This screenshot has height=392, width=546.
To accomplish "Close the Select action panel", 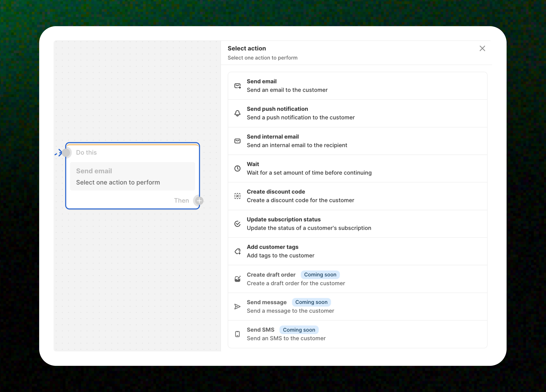I will (x=482, y=48).
